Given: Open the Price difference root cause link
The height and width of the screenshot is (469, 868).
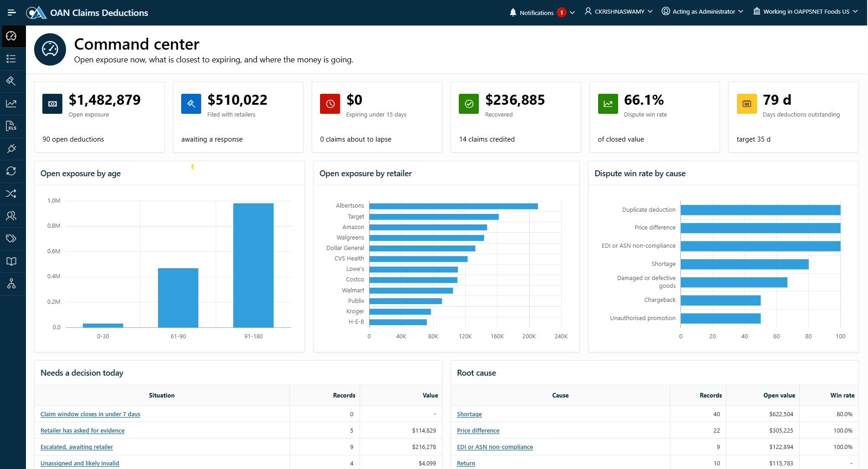Looking at the screenshot, I should coord(478,430).
